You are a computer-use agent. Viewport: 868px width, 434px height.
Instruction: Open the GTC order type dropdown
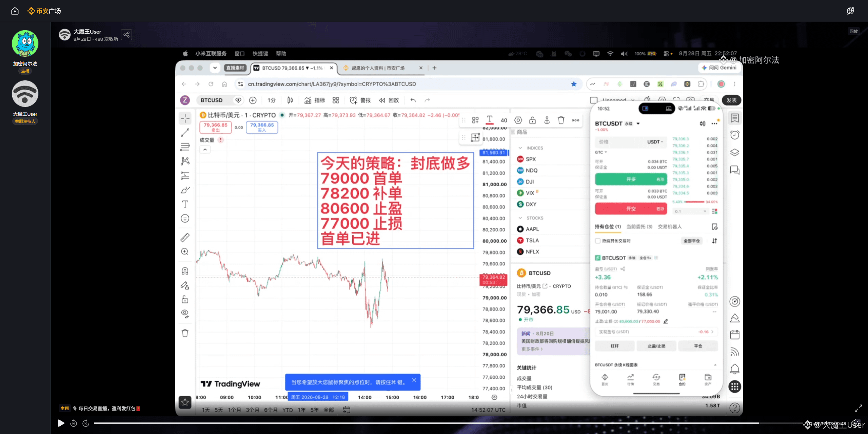click(600, 152)
